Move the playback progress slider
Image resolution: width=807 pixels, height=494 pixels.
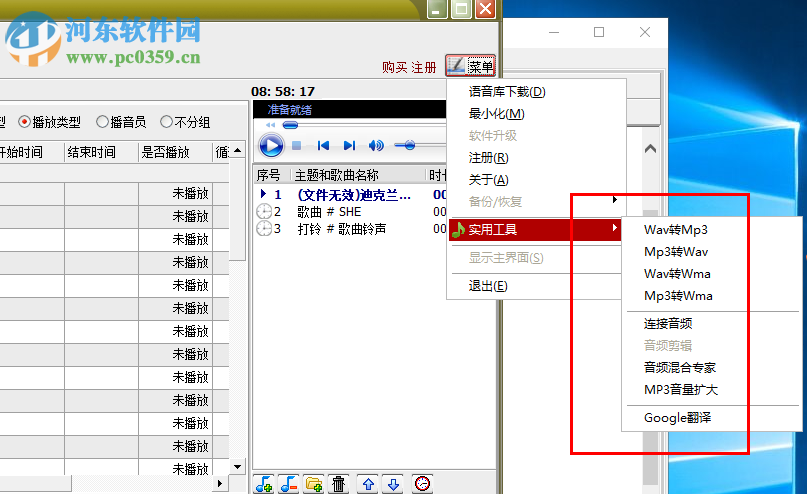[290, 125]
